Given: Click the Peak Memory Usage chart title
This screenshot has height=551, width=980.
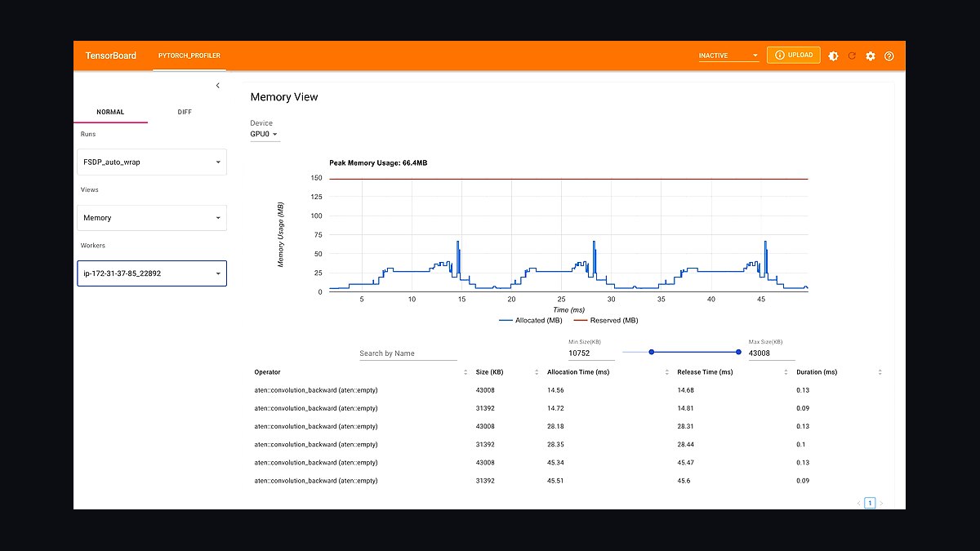Looking at the screenshot, I should pos(378,163).
